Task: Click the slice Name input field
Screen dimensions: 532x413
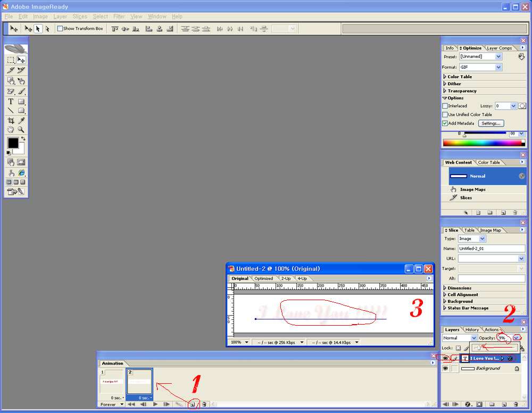Action: point(491,249)
